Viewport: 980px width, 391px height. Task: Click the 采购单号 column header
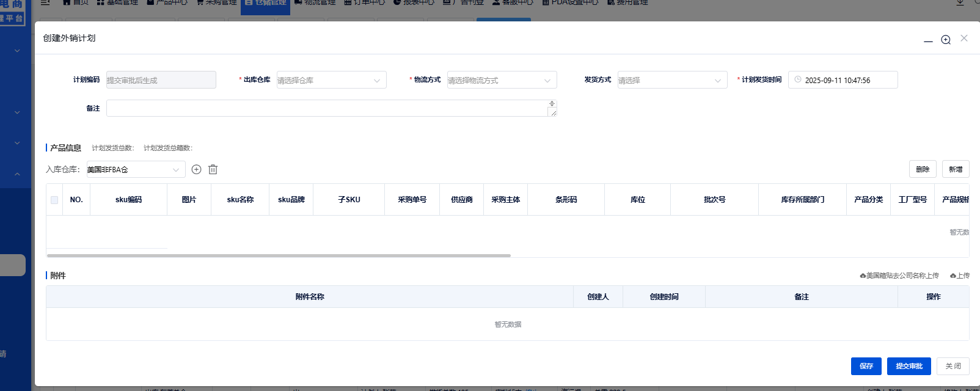pyautogui.click(x=412, y=200)
